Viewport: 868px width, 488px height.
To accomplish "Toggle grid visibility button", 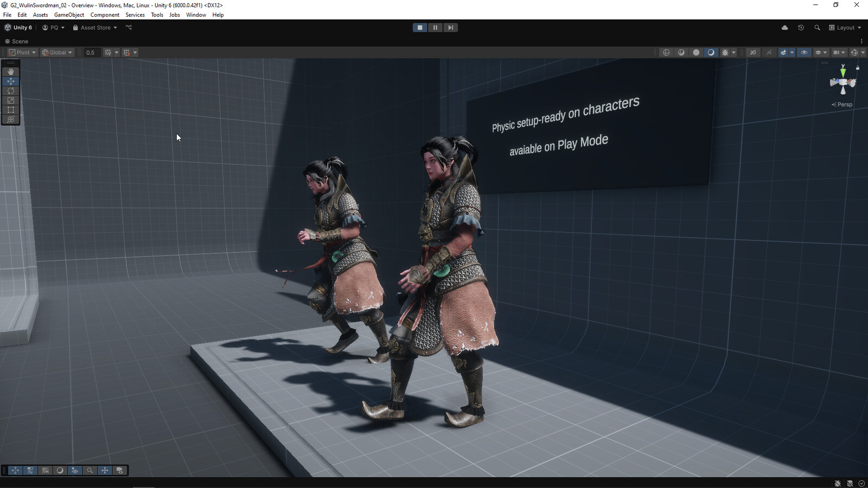I will (x=108, y=53).
